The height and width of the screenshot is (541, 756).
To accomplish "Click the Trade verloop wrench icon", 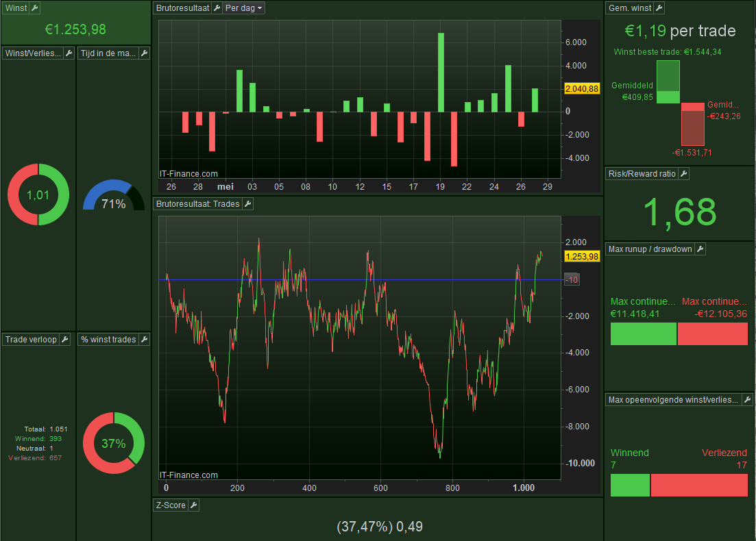I will pyautogui.click(x=64, y=339).
